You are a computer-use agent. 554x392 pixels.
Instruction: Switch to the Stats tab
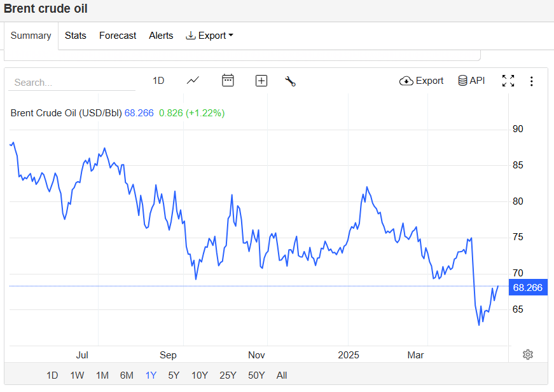tap(75, 36)
